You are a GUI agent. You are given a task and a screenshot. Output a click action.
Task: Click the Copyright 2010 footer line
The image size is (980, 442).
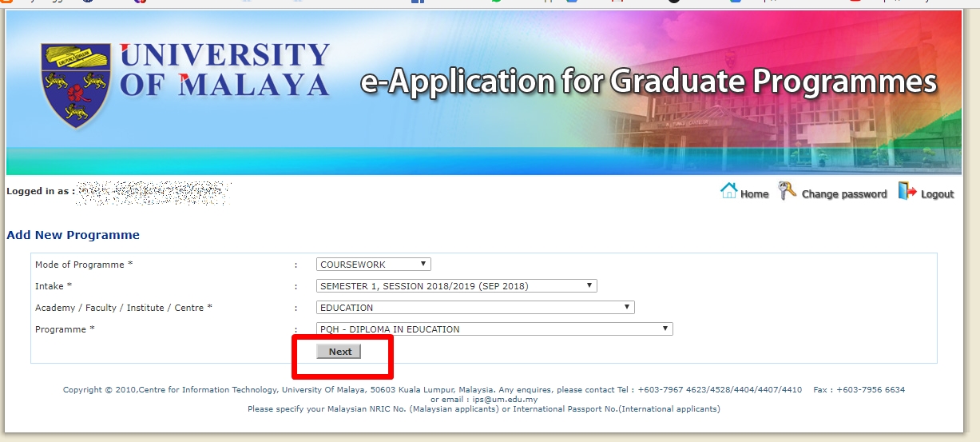coord(484,390)
